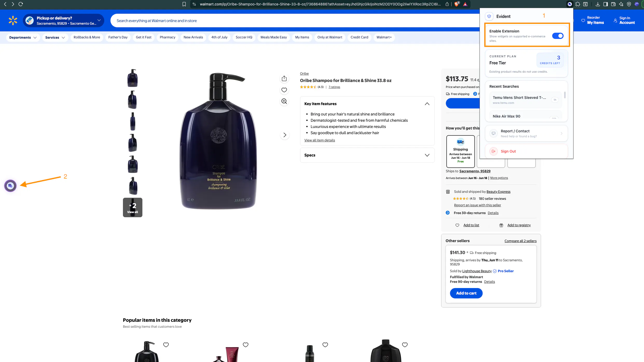Click the share product icon

coord(284,78)
